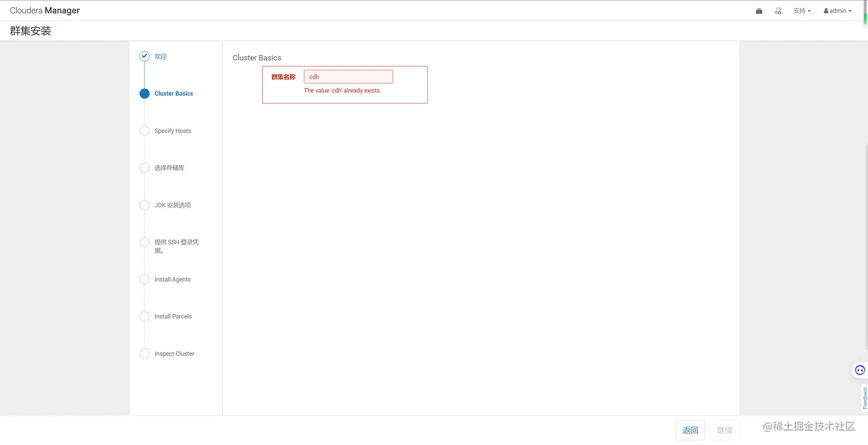Open the parcels gift-box icon

pos(759,11)
